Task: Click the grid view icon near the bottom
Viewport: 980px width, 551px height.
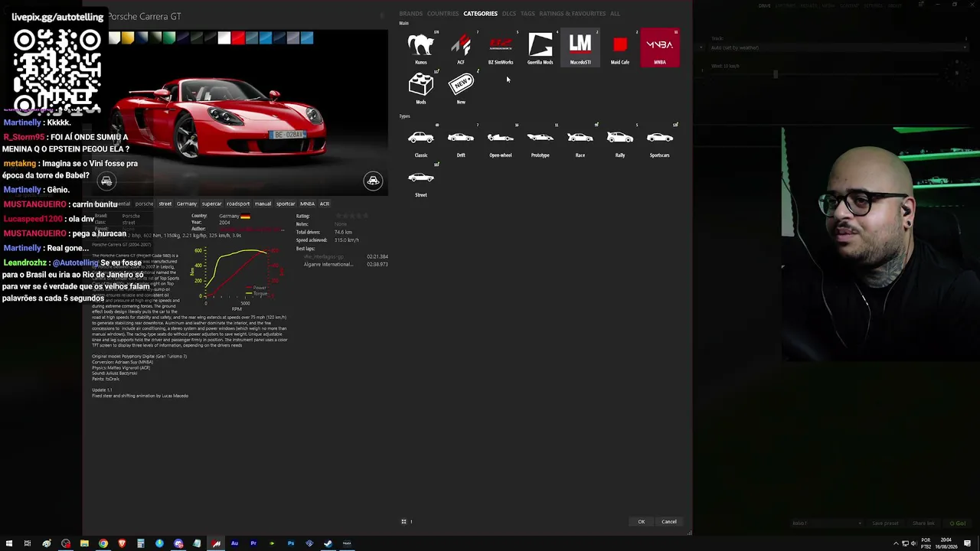Action: pyautogui.click(x=403, y=522)
